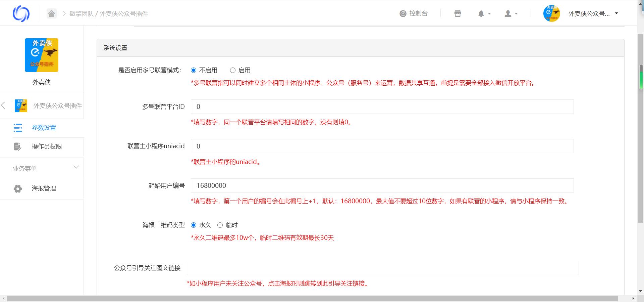Select 操作员权限 menu item
Screen dimensions: 644x302
coord(47,146)
